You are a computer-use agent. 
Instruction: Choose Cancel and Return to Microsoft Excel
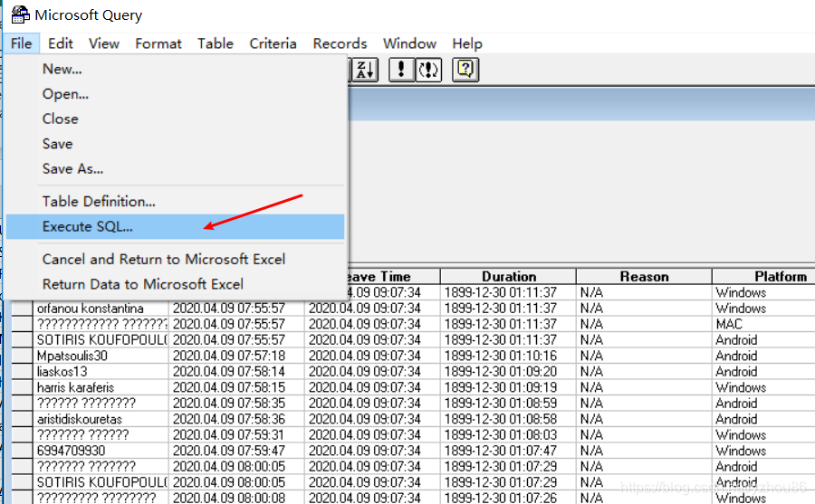175,260
